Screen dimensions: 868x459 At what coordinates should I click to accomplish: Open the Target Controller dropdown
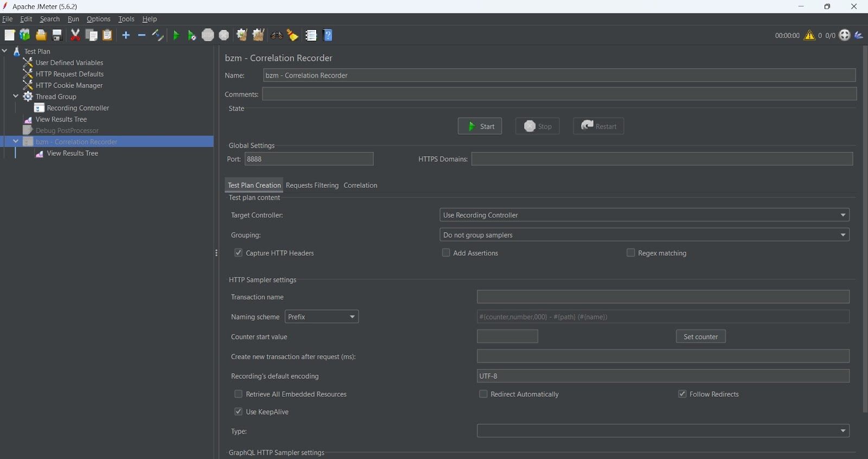(644, 215)
